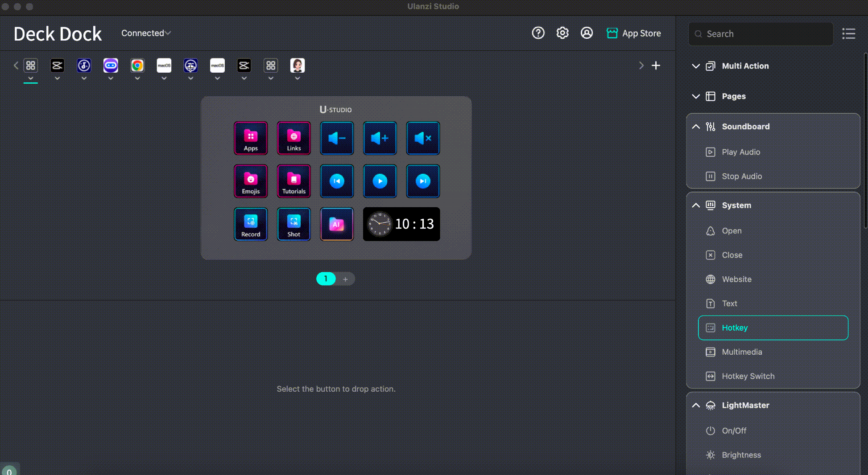Select the Chrome profile icon

pos(137,66)
